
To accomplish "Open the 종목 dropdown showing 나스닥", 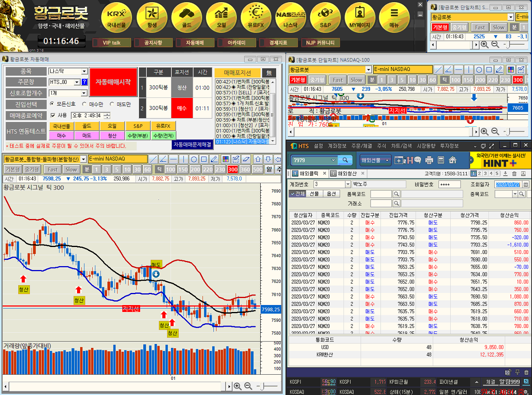I will pyautogui.click(x=84, y=71).
